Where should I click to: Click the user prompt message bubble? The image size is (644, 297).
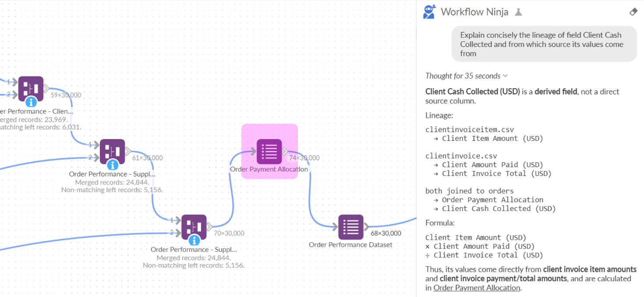tap(544, 44)
